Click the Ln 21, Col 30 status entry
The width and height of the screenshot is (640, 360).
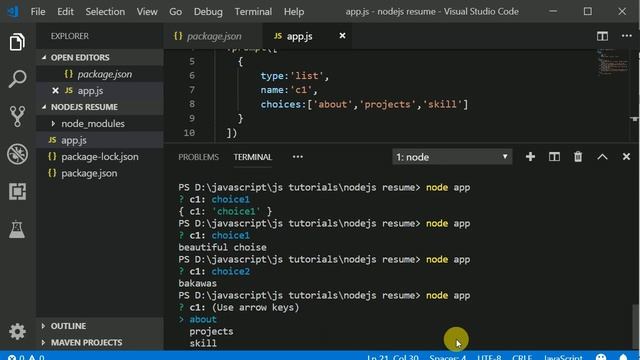pyautogui.click(x=392, y=357)
